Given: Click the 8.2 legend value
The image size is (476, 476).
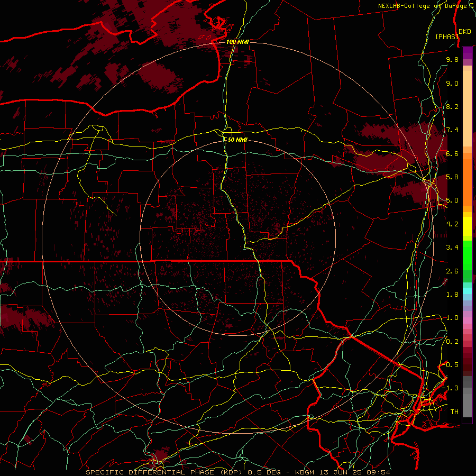Looking at the screenshot, I should coord(452,106).
